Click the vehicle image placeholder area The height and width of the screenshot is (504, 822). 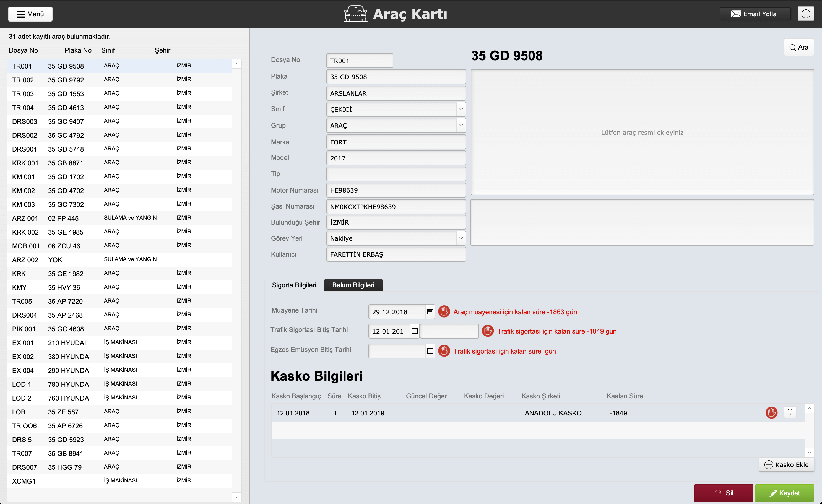pyautogui.click(x=642, y=133)
